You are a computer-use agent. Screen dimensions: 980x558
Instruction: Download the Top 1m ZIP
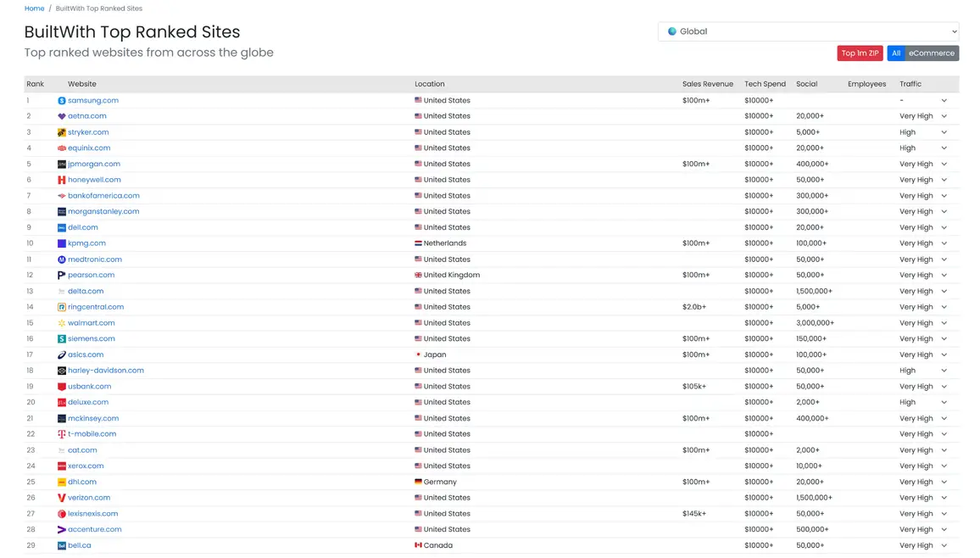(x=860, y=53)
